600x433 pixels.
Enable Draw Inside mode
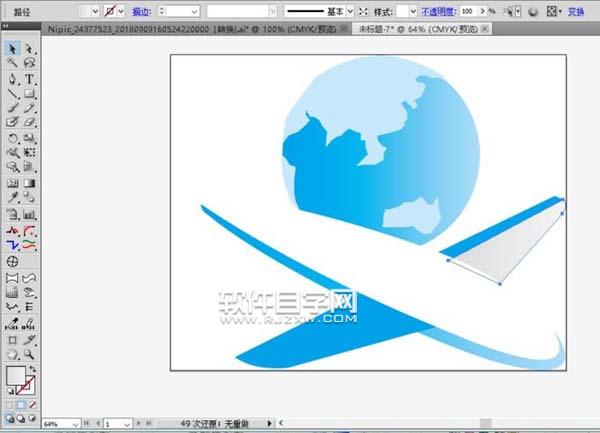click(32, 418)
